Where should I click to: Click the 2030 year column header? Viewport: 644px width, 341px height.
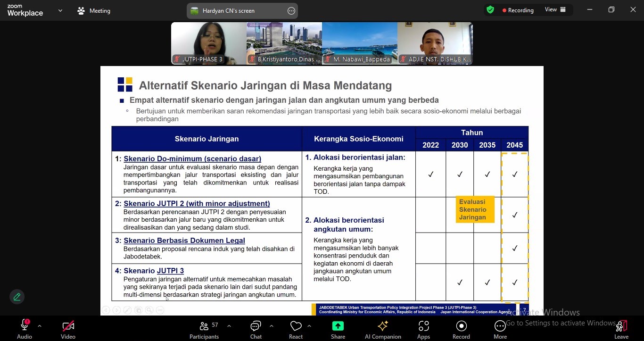[460, 145]
